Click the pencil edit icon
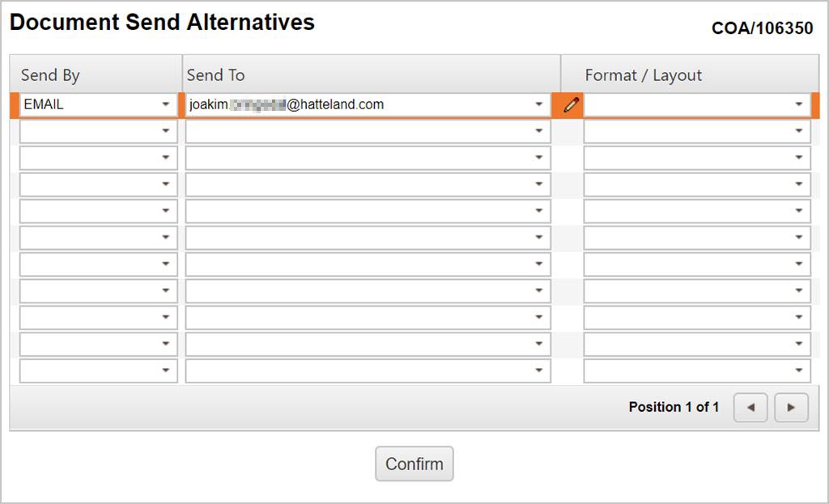The image size is (829, 504). point(572,105)
